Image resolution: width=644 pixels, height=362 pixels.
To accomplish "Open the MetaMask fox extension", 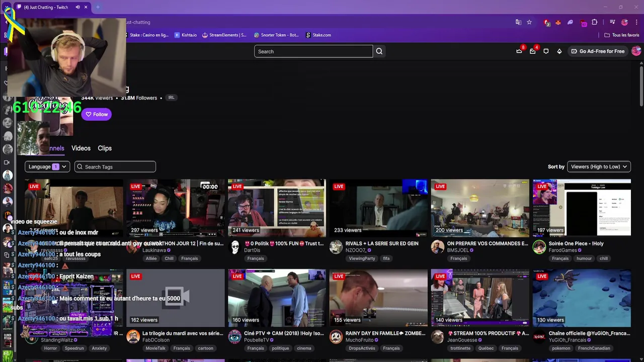I will pyautogui.click(x=558, y=22).
